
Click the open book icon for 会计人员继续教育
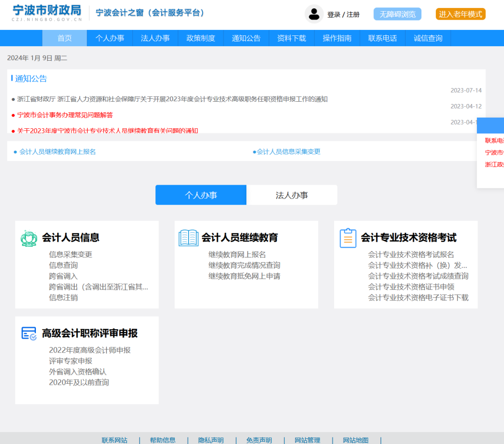tap(188, 237)
